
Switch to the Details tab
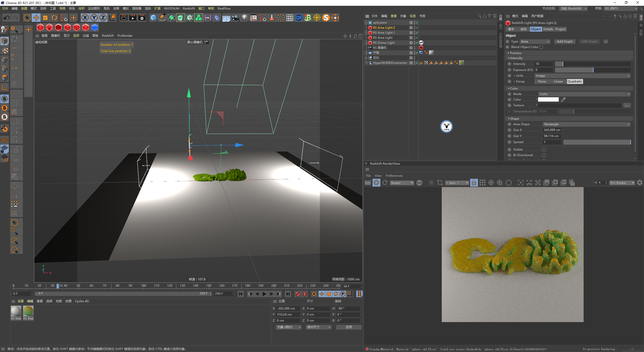click(548, 29)
